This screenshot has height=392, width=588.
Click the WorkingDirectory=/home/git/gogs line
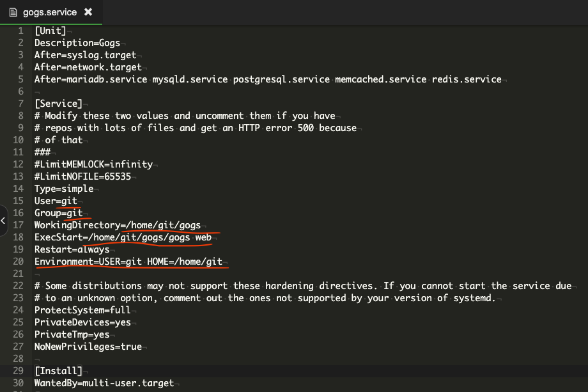click(118, 225)
